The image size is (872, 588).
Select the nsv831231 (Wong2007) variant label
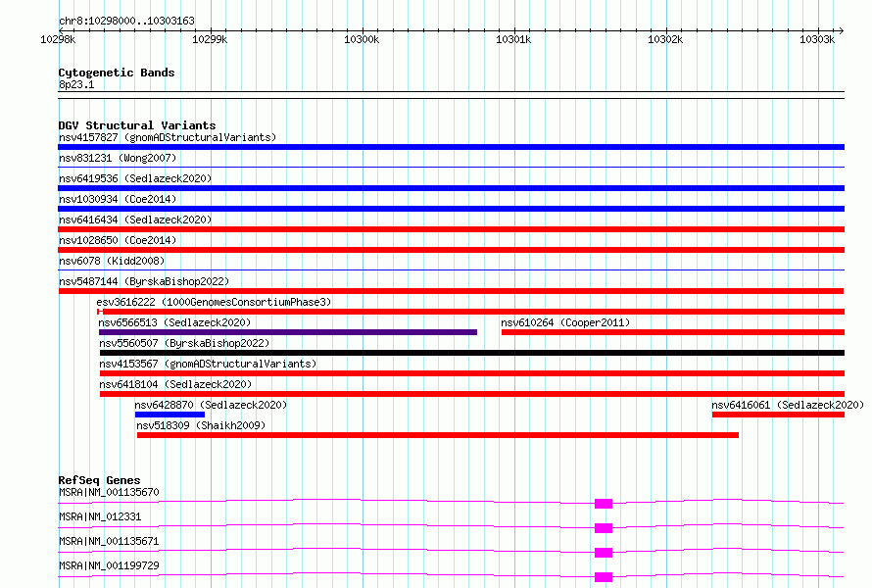[118, 158]
